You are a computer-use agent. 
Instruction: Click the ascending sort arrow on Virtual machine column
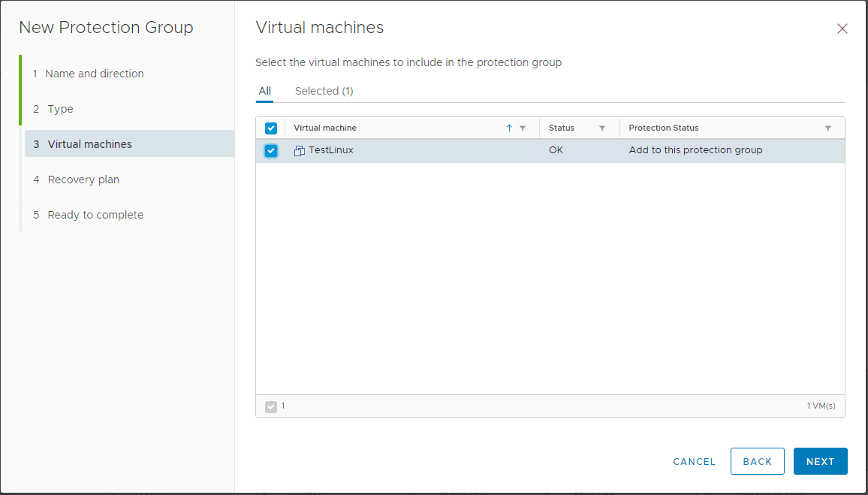pyautogui.click(x=509, y=128)
